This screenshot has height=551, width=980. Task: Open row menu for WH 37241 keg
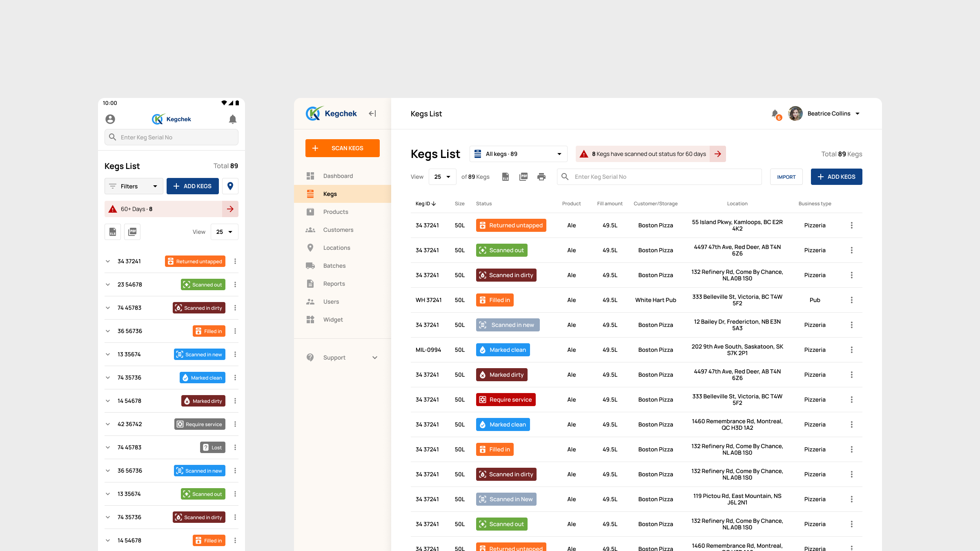click(852, 300)
